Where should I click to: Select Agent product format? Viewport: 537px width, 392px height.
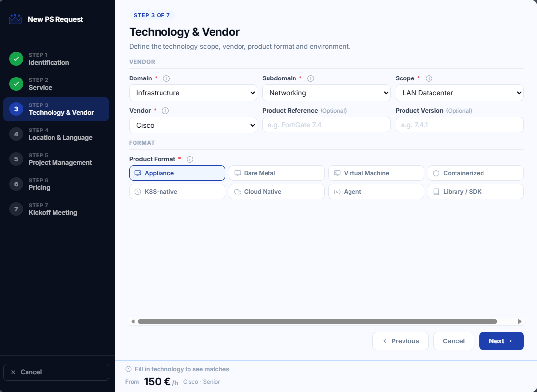point(376,192)
